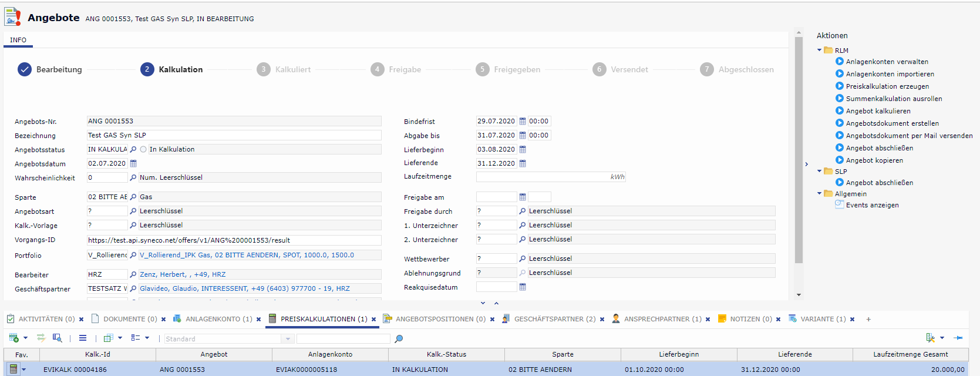Select the In Kalkulation radio button

[143, 150]
